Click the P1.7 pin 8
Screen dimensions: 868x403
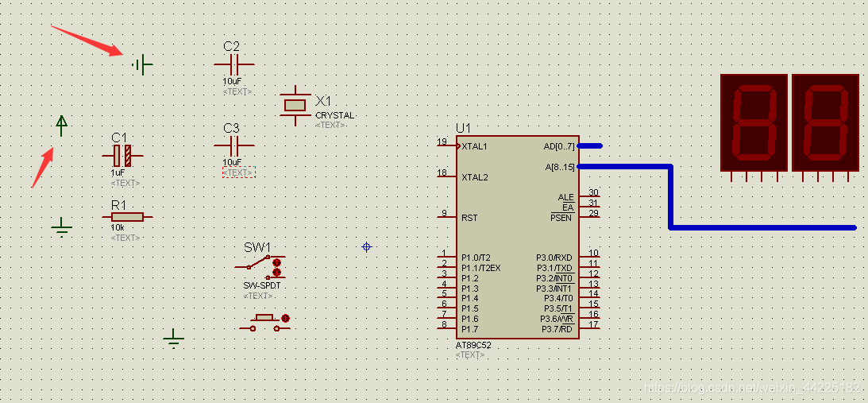[x=446, y=328]
